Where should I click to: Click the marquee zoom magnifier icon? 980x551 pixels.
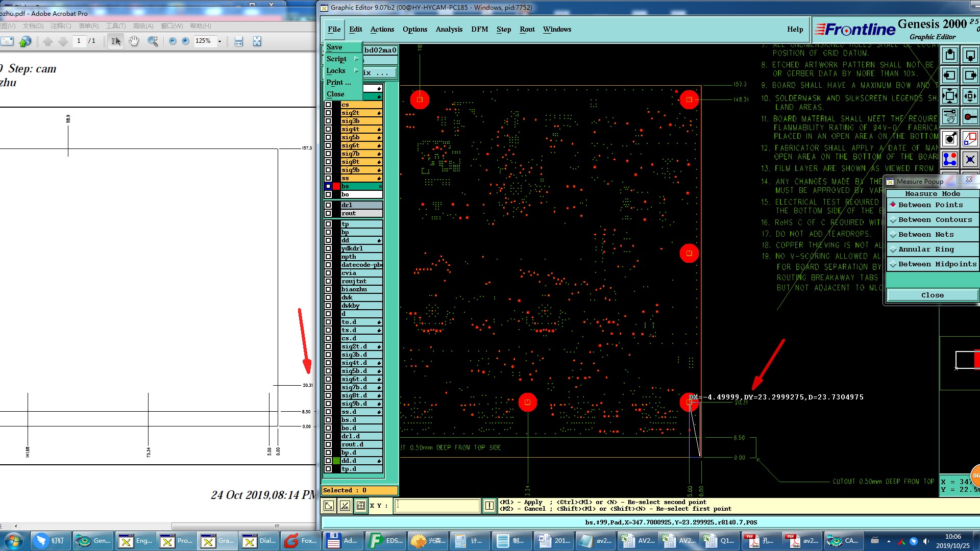[152, 41]
